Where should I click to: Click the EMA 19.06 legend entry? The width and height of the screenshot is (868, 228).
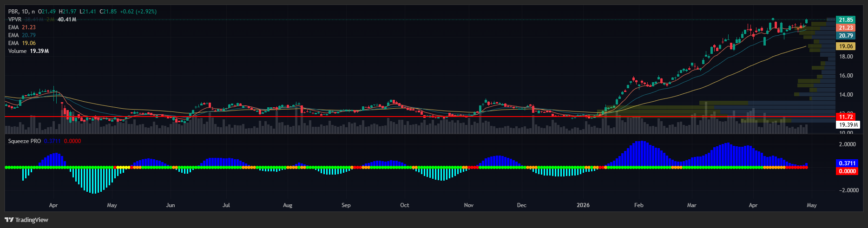[22, 43]
